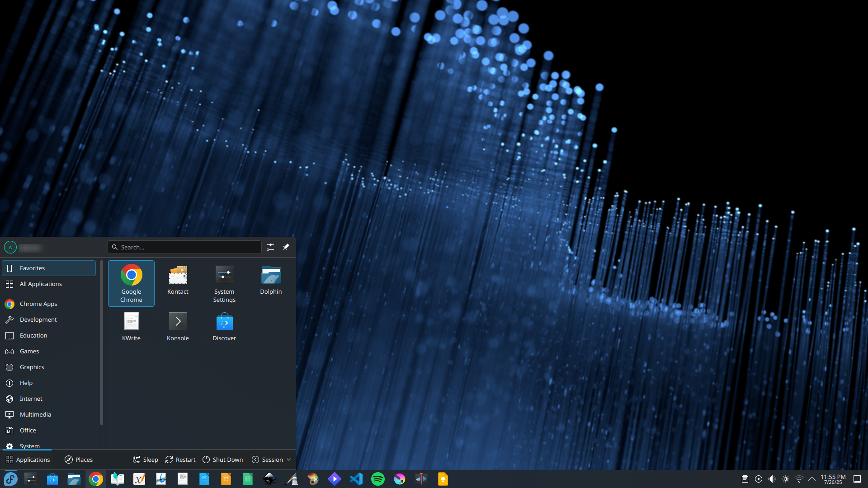Open the Wi-Fi networks tray icon

[799, 479]
